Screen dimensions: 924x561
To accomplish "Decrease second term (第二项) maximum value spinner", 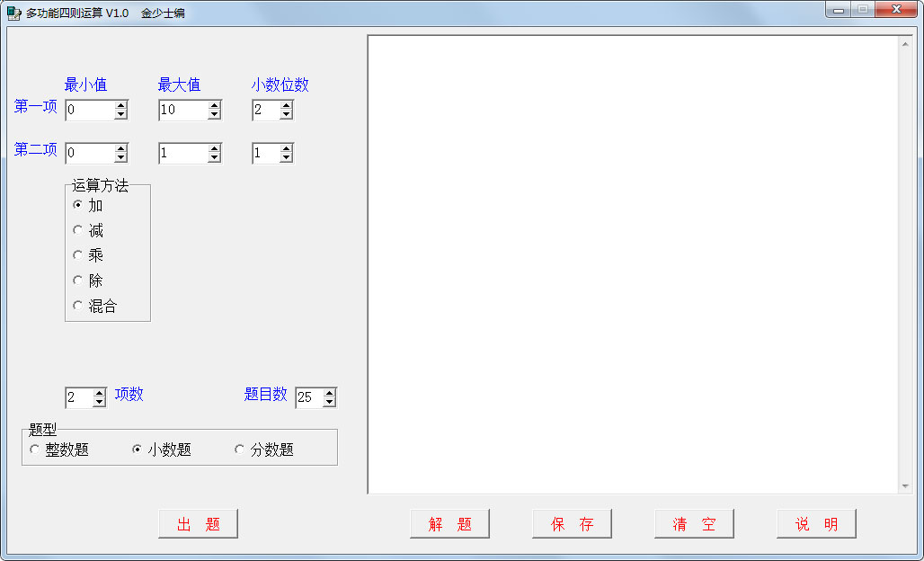I will [215, 157].
